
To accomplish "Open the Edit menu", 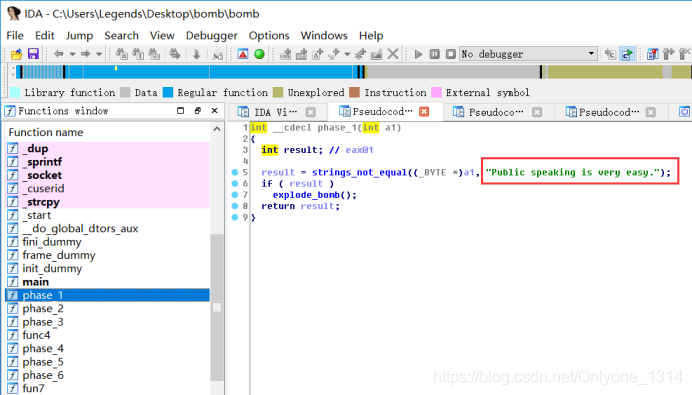I will [x=45, y=35].
